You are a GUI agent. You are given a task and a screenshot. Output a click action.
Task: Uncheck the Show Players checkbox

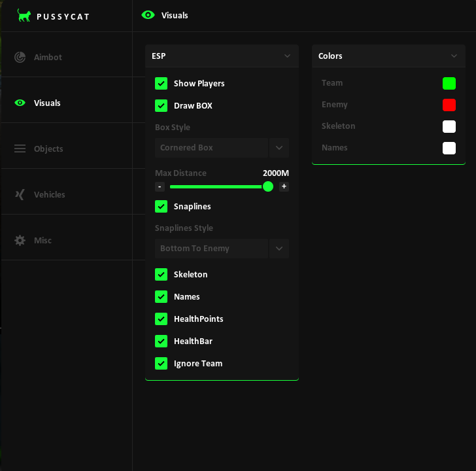click(161, 84)
